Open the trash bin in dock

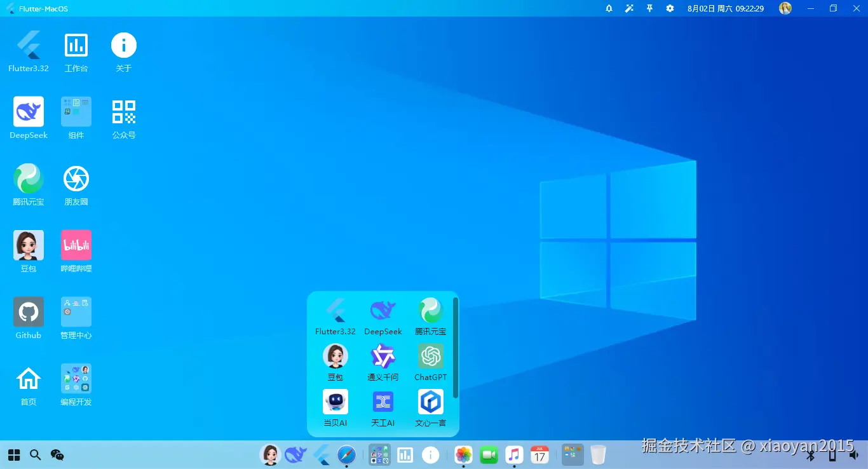[599, 454]
